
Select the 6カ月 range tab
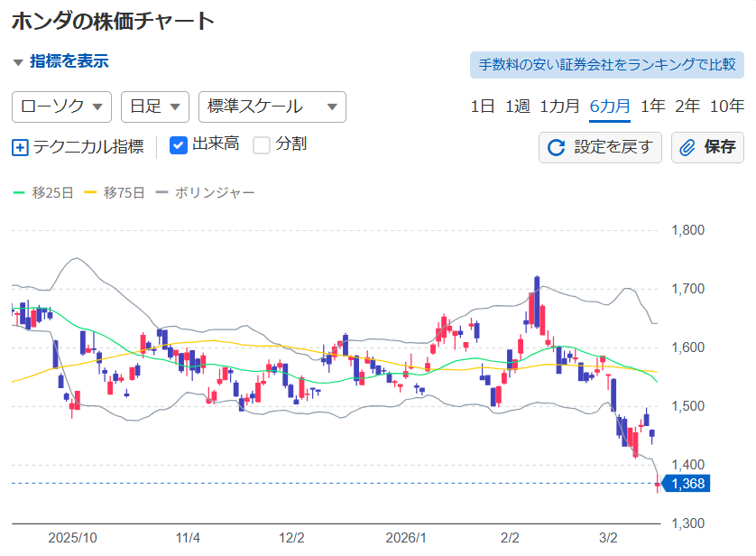[610, 106]
